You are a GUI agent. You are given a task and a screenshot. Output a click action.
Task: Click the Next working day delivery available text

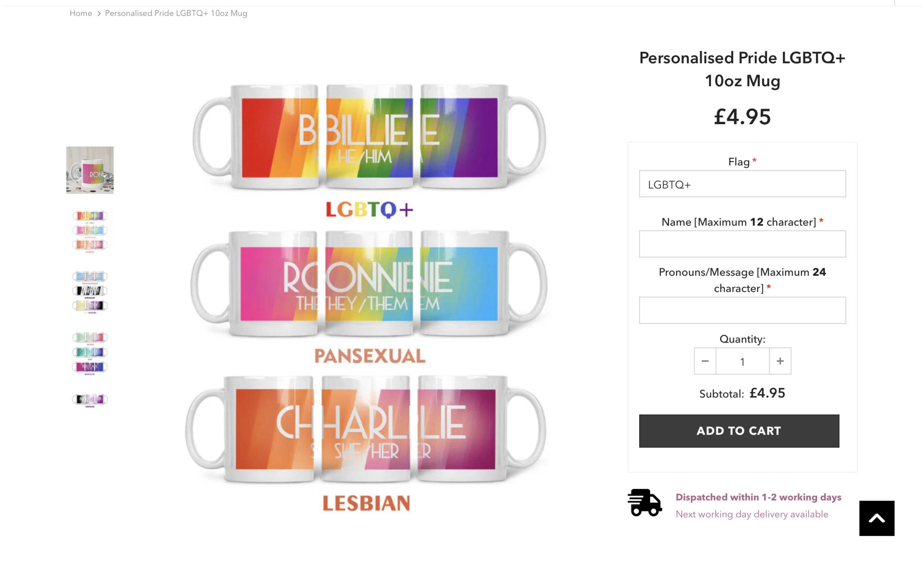pos(752,514)
